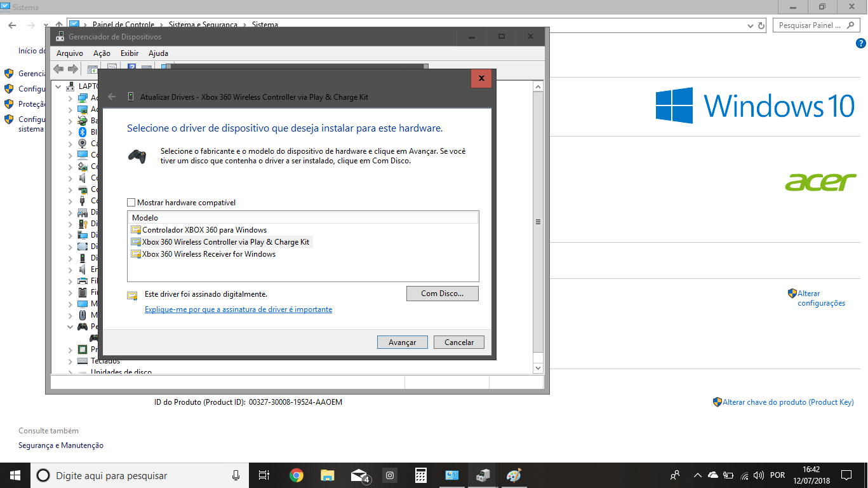Click the LAPTOP computer root node icon
Screen dimensions: 868x488
tap(70, 86)
